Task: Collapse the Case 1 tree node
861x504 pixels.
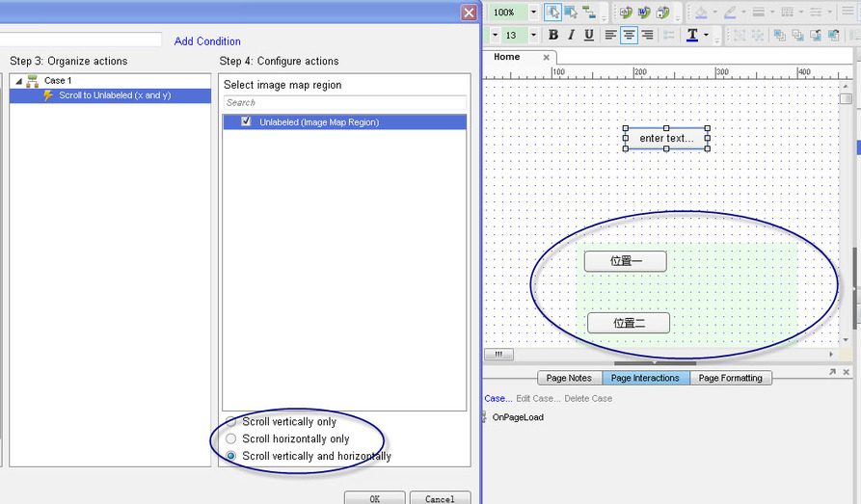Action: coord(18,81)
